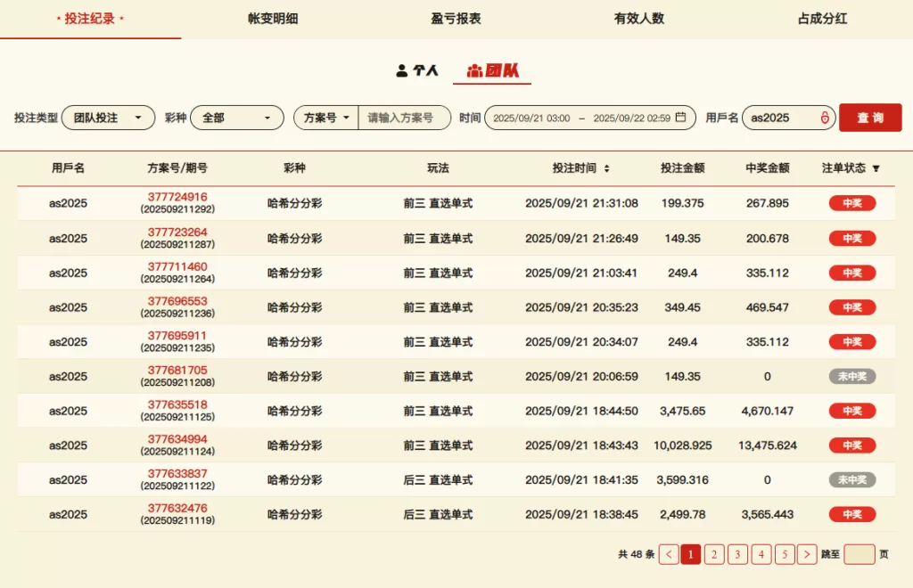Select the 团队 tab with the group icon
Image resolution: width=913 pixels, height=588 pixels.
tap(492, 70)
